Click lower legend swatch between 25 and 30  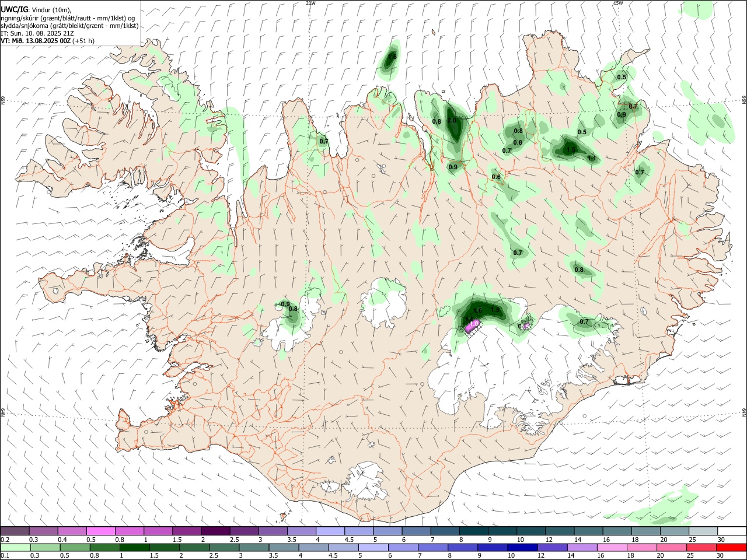tap(702, 548)
